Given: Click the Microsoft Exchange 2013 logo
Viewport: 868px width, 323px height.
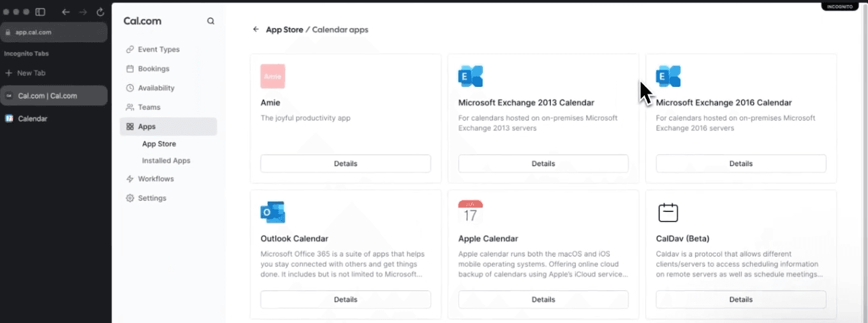Looking at the screenshot, I should click(x=471, y=76).
